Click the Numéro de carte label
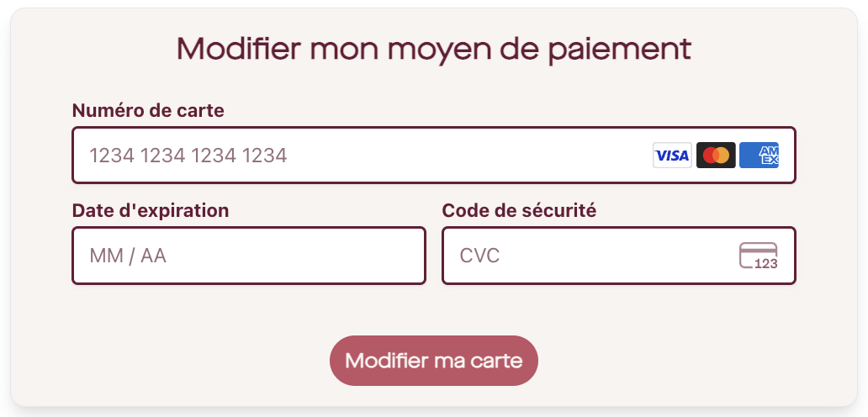 pos(148,111)
